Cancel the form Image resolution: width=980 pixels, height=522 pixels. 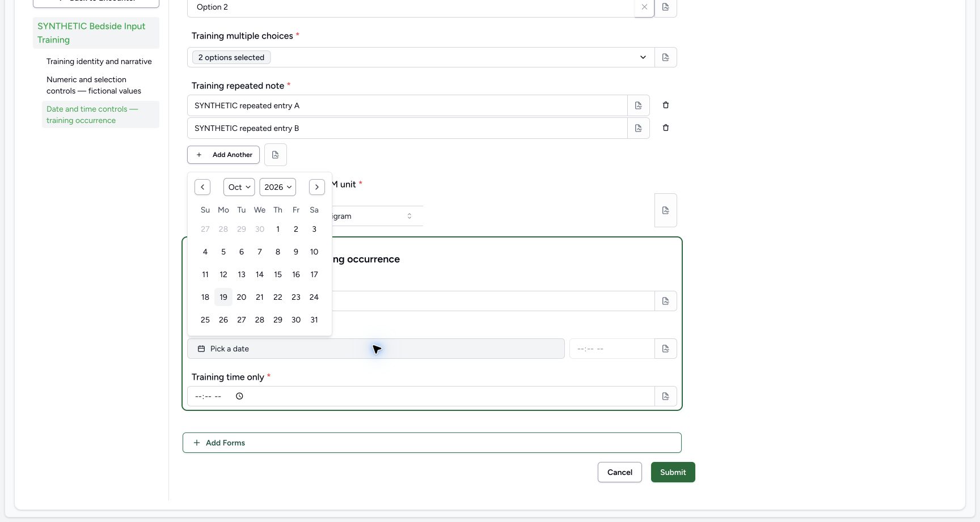(620, 472)
